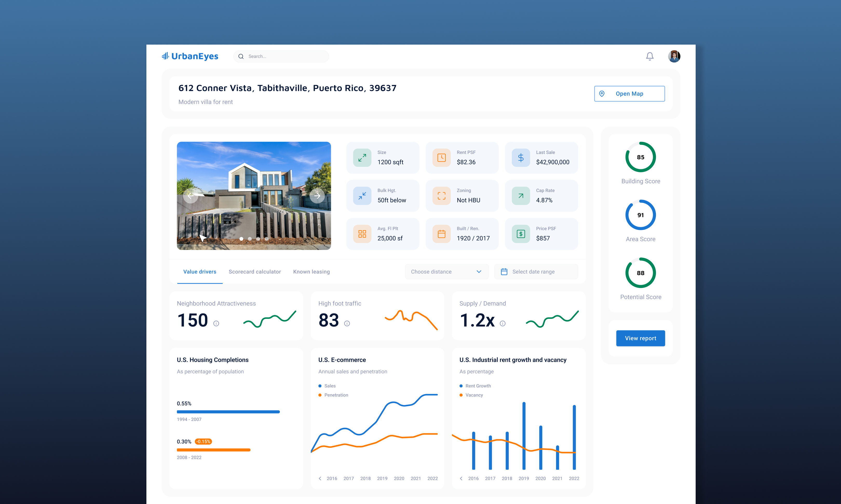Select first carousel dot on property image

[x=241, y=239]
